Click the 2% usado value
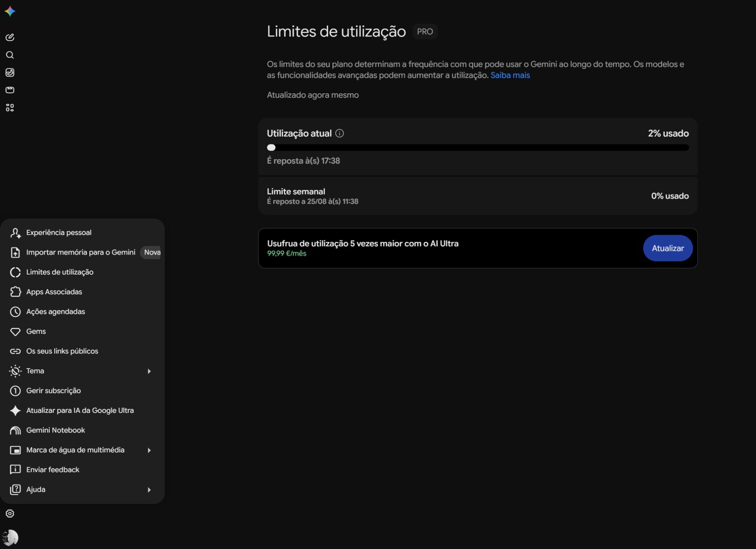This screenshot has height=549, width=756. click(668, 134)
